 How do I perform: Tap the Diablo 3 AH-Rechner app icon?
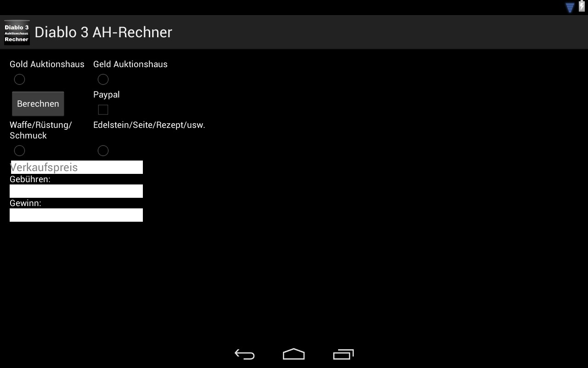point(17,32)
